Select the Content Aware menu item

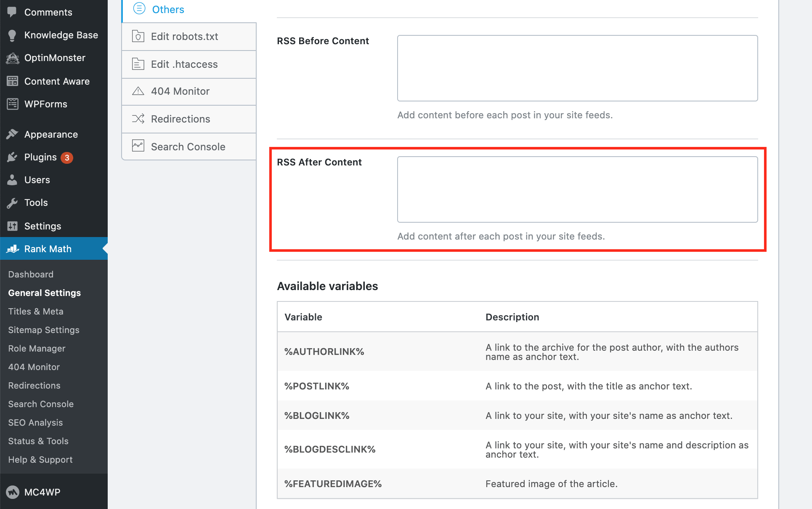click(57, 82)
